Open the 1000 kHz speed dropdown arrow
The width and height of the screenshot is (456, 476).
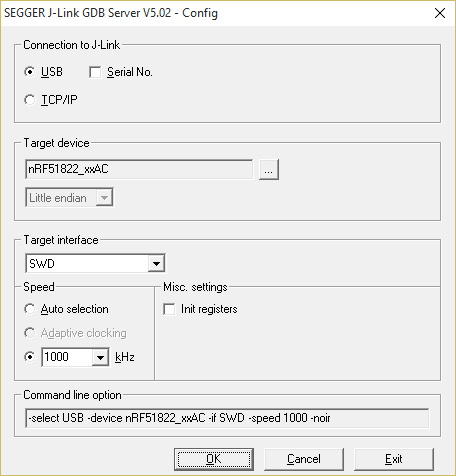(x=100, y=357)
